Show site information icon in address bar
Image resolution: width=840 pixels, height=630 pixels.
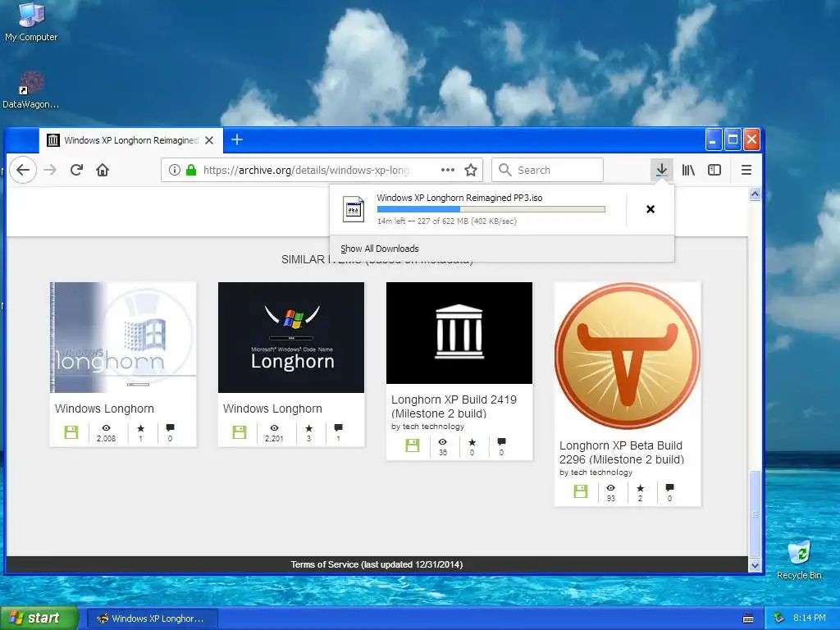coord(174,171)
